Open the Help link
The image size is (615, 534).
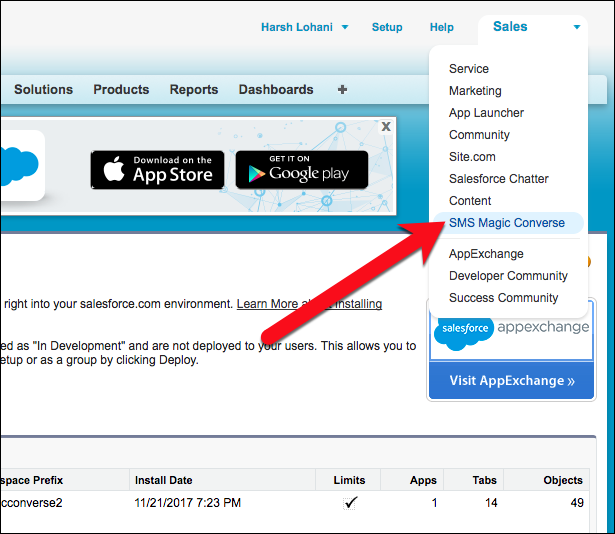[x=442, y=27]
